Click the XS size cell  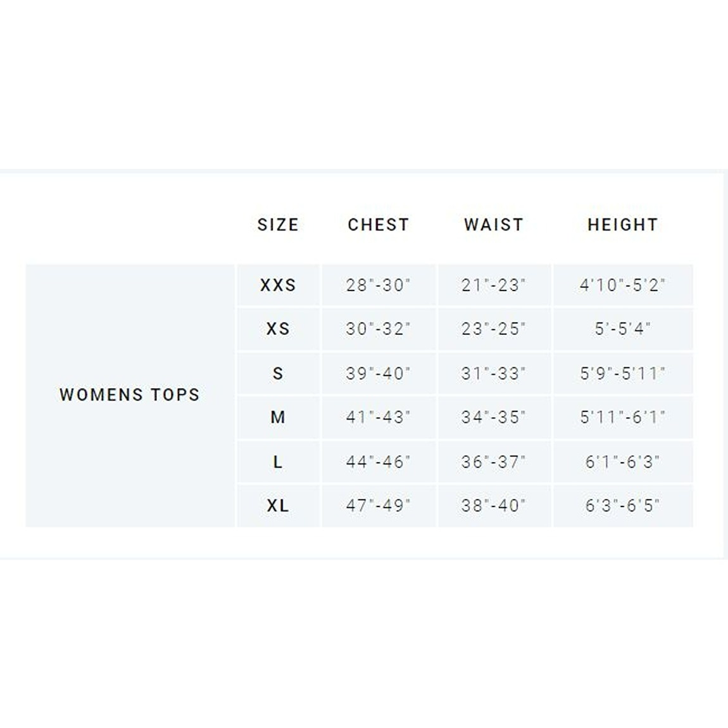(x=278, y=329)
